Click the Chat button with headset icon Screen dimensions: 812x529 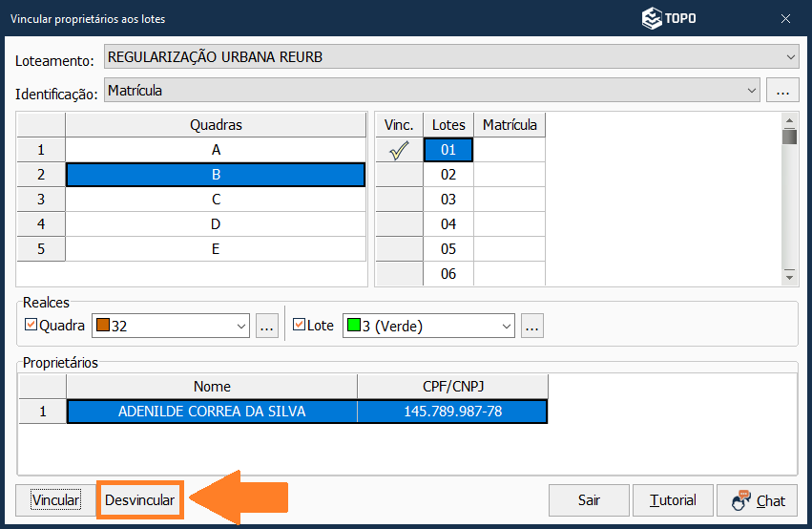pos(757,500)
